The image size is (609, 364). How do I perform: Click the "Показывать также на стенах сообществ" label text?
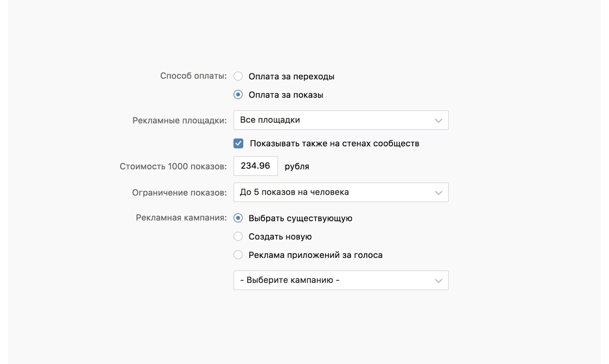[334, 144]
